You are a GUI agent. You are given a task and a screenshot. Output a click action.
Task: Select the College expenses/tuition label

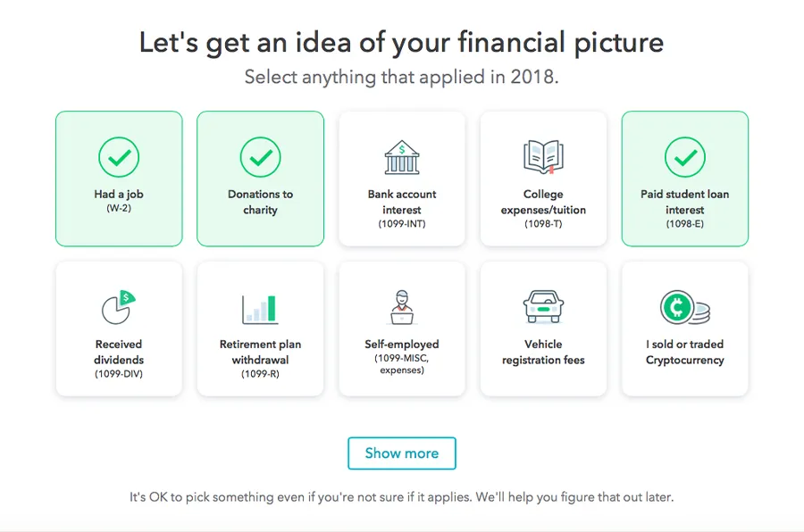(x=543, y=202)
